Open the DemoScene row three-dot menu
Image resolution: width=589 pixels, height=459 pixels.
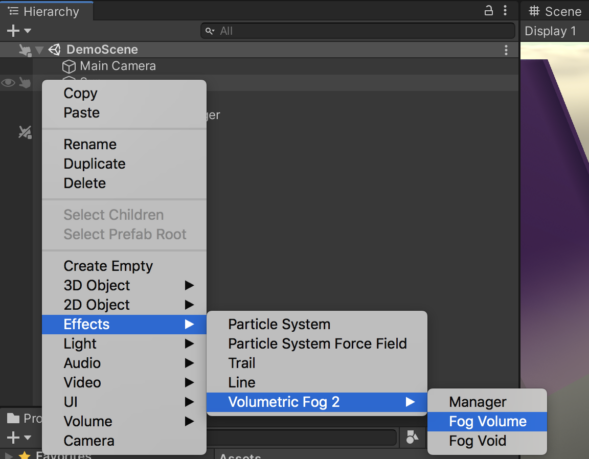506,50
